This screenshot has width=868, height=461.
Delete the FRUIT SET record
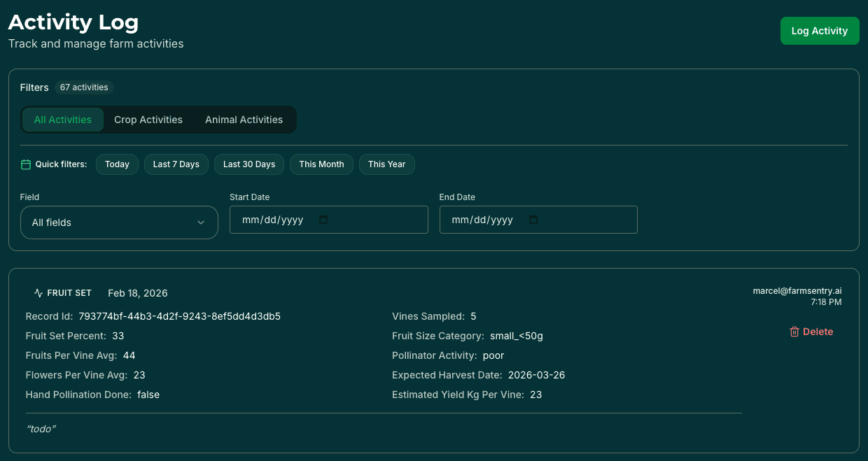click(811, 332)
